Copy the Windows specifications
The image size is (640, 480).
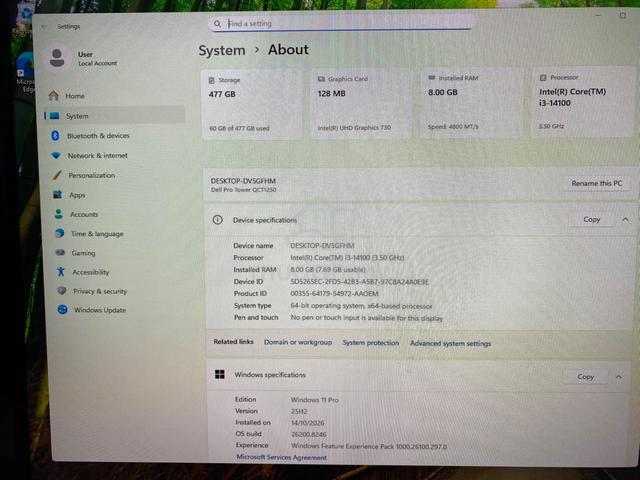(585, 377)
